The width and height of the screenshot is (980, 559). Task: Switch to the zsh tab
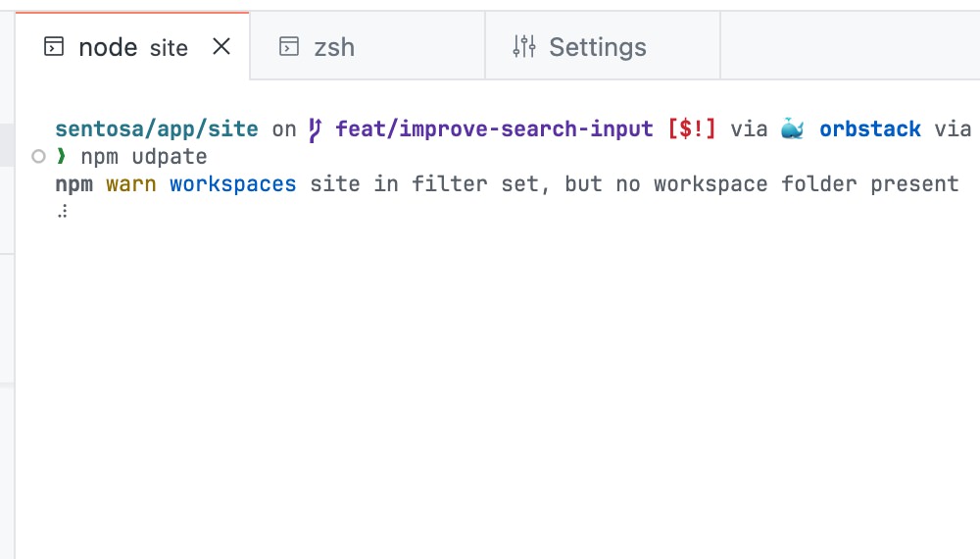pos(334,47)
